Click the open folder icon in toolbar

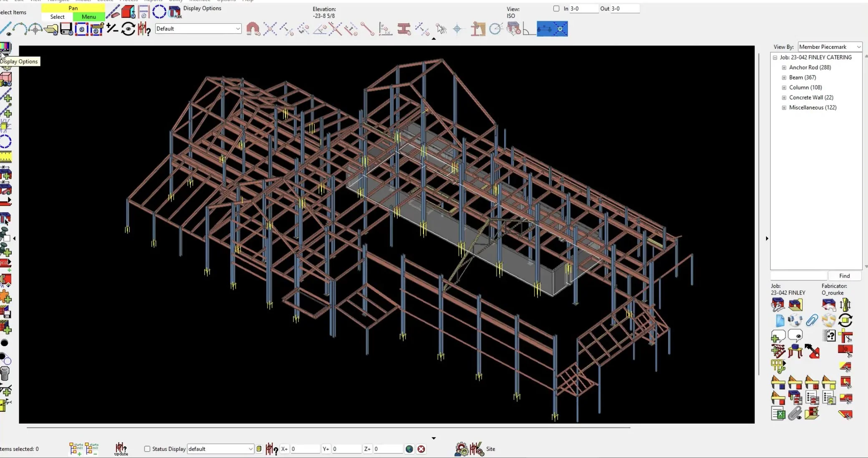coord(51,29)
